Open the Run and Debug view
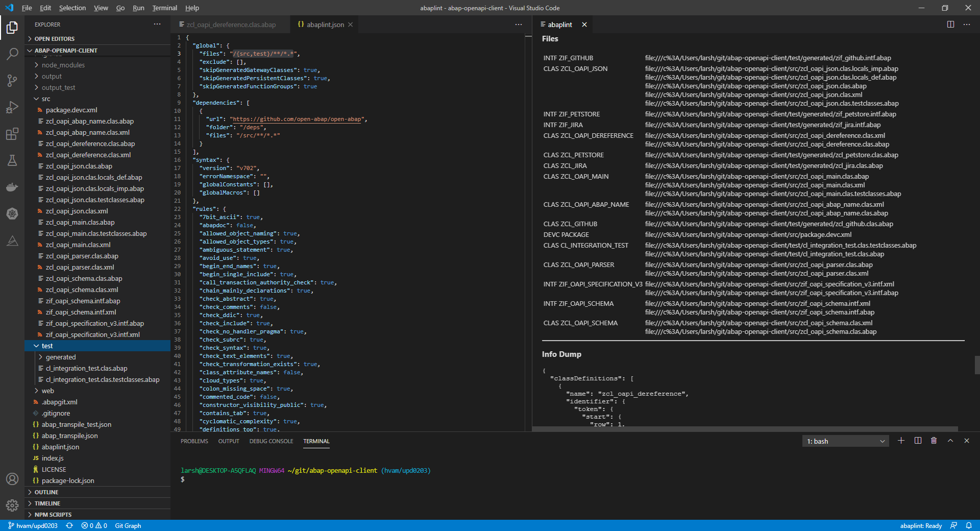Image resolution: width=980 pixels, height=531 pixels. click(x=12, y=107)
